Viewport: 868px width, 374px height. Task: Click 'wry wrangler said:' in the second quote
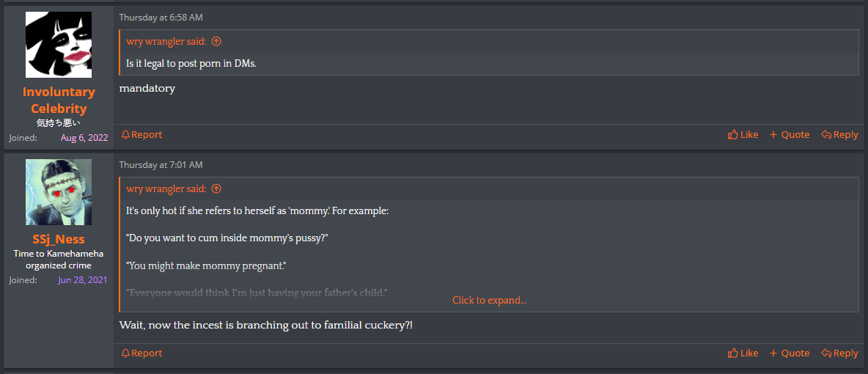166,189
